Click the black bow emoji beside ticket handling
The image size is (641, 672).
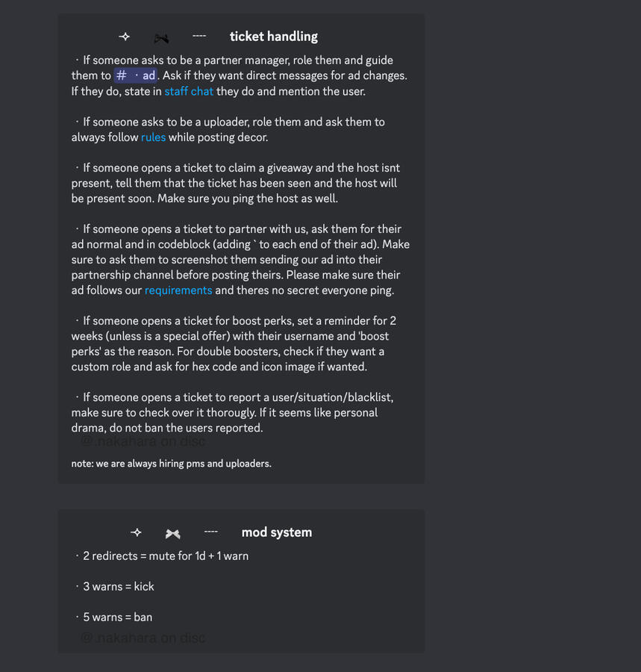coord(161,38)
